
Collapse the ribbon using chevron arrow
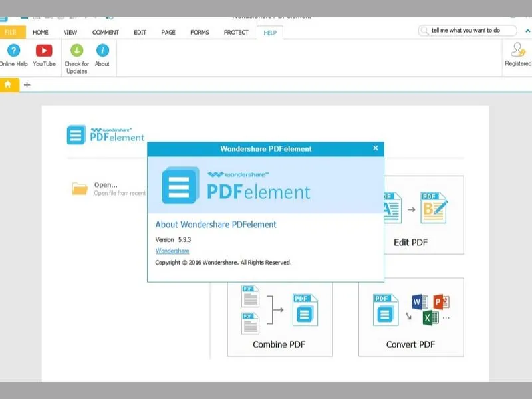tap(527, 31)
